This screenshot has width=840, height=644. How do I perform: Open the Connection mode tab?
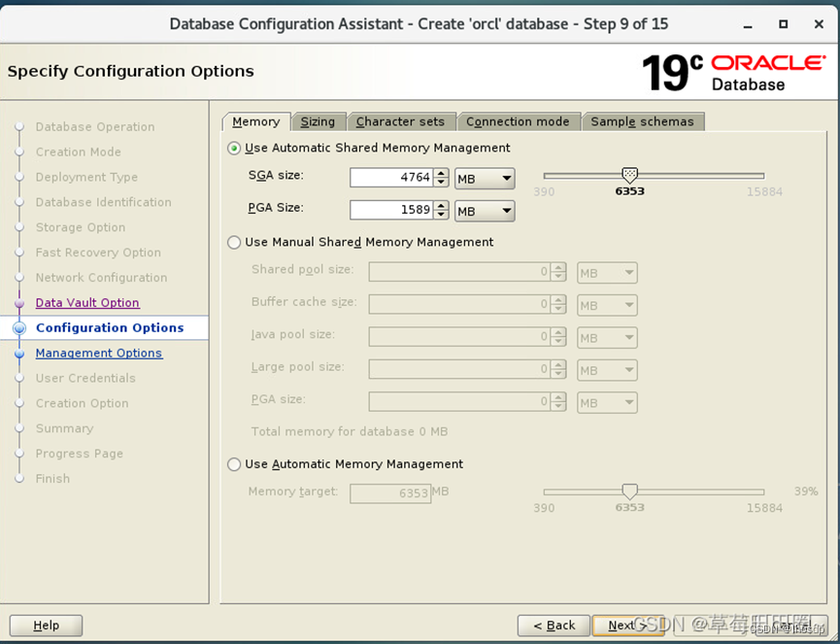(518, 121)
